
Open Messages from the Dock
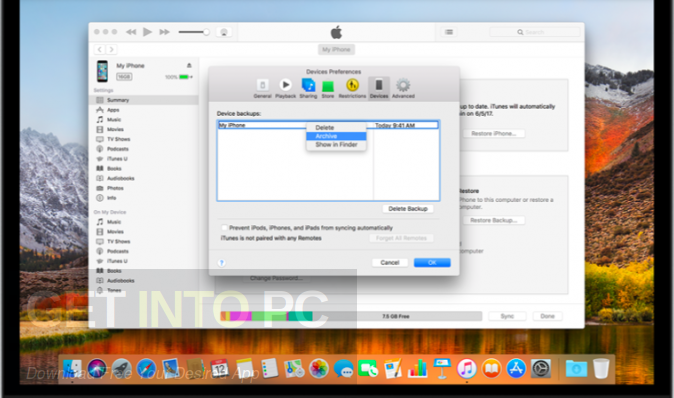(x=343, y=369)
